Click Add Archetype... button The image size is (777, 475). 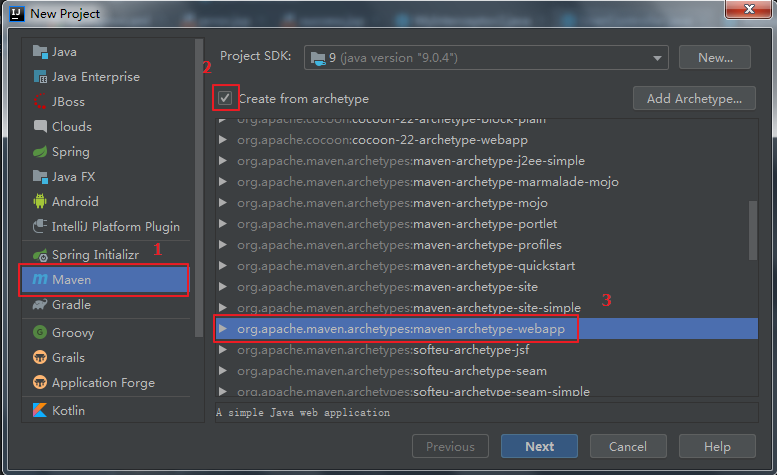tap(694, 98)
